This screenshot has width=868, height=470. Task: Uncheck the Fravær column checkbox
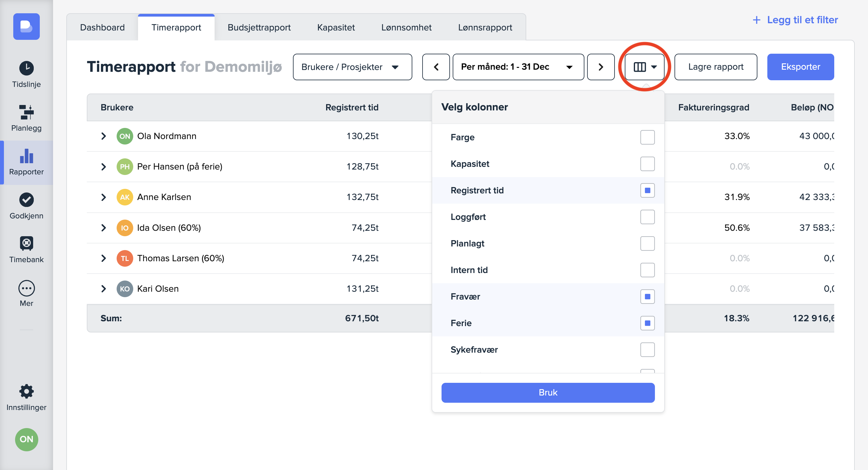pos(647,296)
